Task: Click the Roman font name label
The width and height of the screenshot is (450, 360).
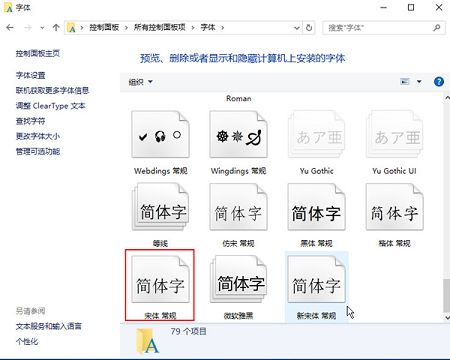Action: click(238, 98)
